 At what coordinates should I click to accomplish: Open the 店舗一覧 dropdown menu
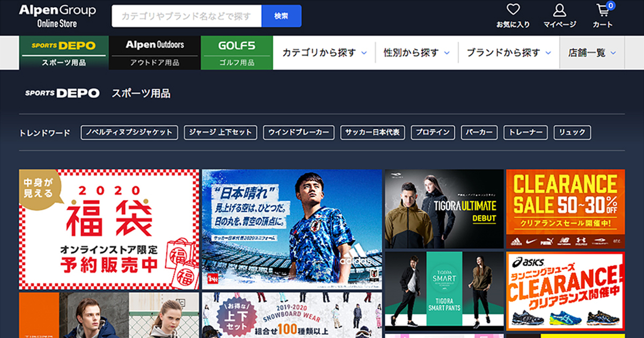[592, 53]
